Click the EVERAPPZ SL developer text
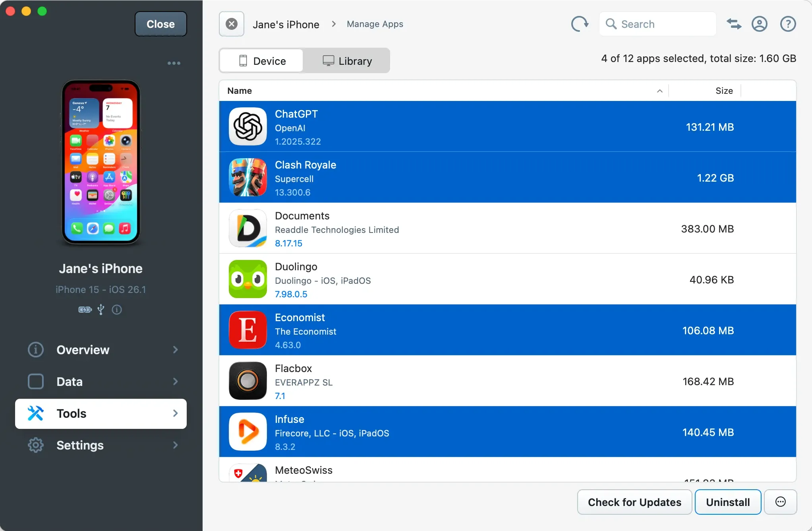The image size is (812, 531). click(304, 382)
